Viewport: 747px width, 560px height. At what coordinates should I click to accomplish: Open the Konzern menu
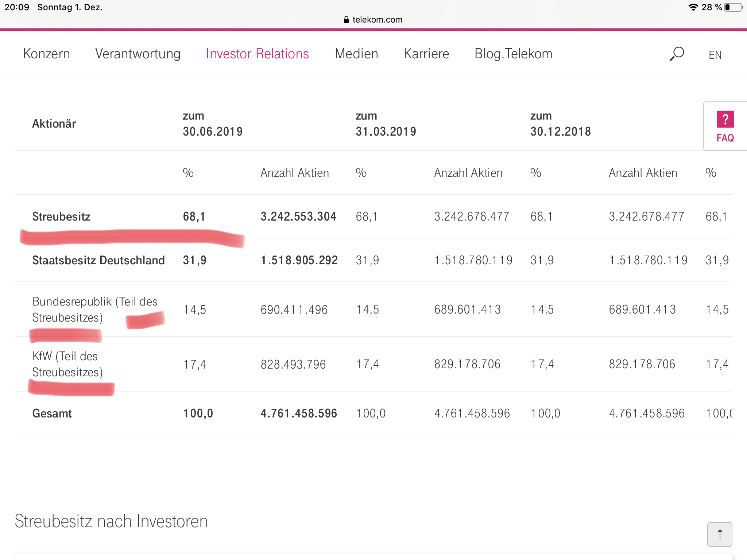click(x=46, y=54)
